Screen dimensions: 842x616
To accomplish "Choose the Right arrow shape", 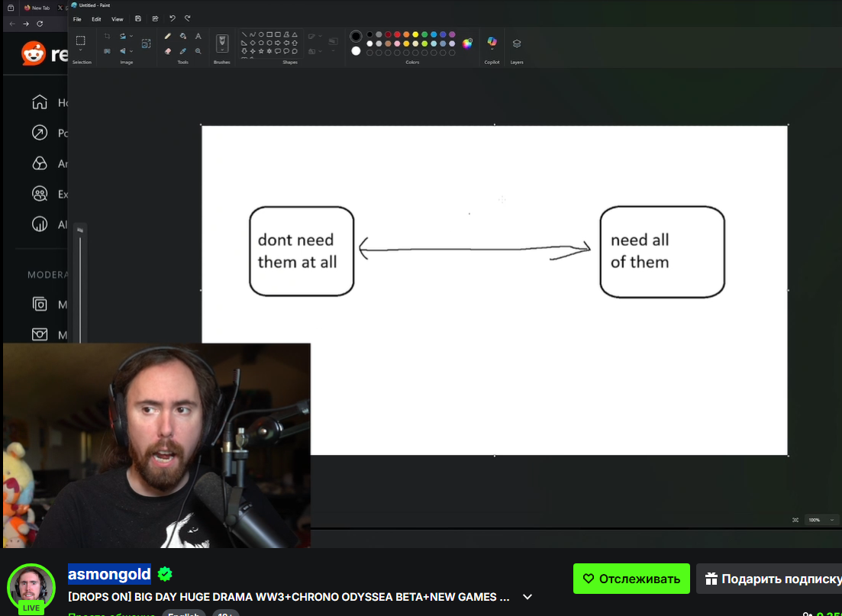I will (278, 43).
